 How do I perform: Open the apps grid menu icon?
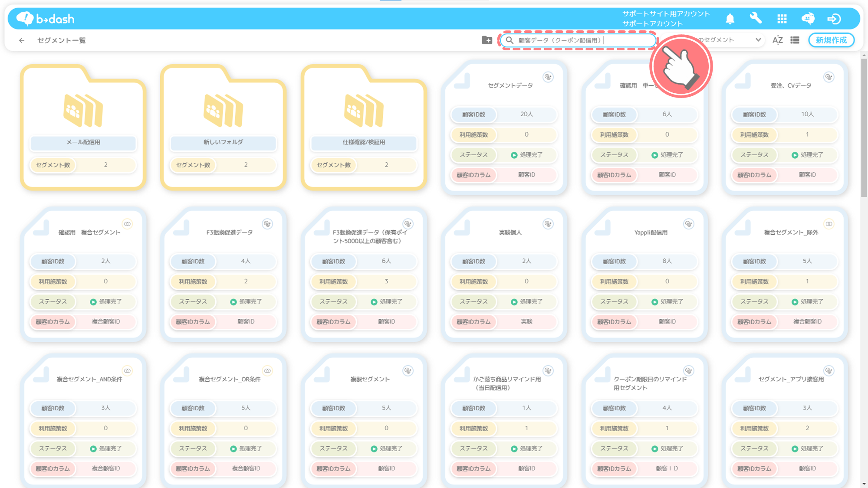pyautogui.click(x=782, y=19)
